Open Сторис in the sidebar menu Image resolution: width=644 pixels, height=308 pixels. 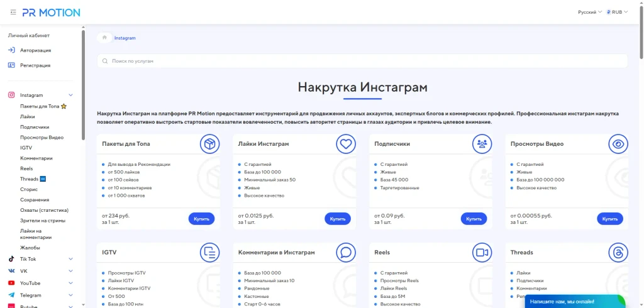(x=29, y=189)
